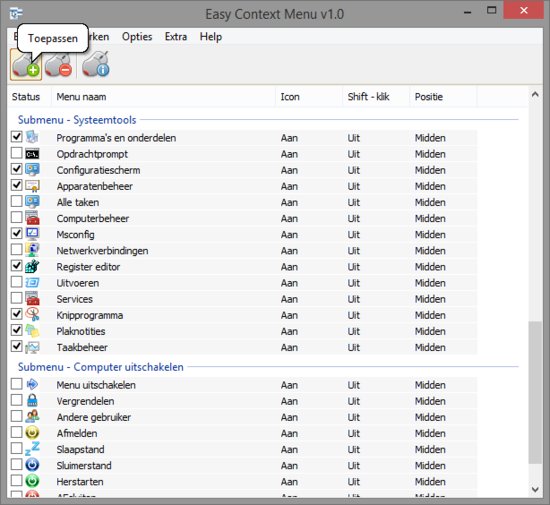Enable the Slaapstand checkbox
The width and height of the screenshot is (550, 505).
coord(16,448)
